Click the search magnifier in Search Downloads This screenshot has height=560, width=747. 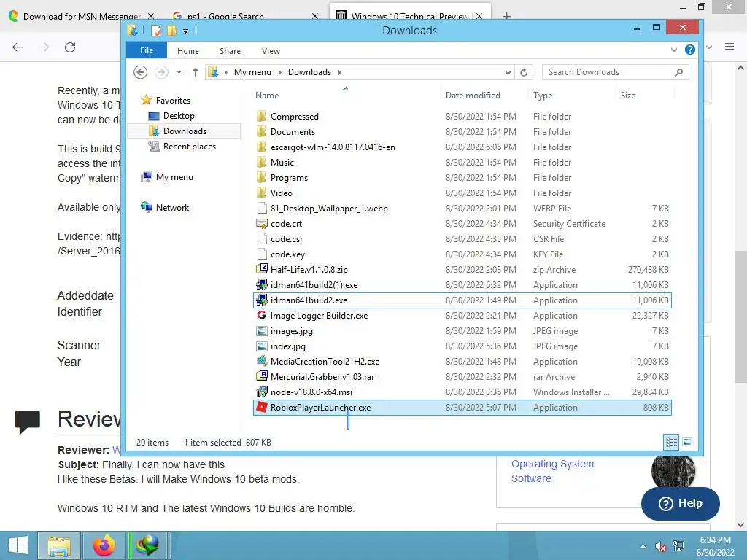pos(679,72)
